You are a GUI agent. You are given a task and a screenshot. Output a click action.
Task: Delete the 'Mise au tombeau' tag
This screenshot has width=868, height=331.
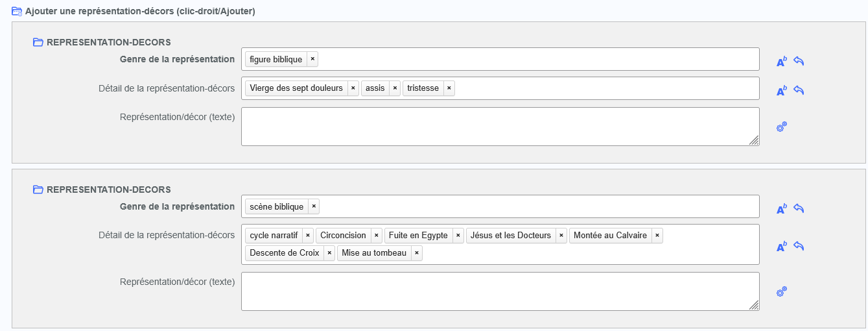click(417, 253)
